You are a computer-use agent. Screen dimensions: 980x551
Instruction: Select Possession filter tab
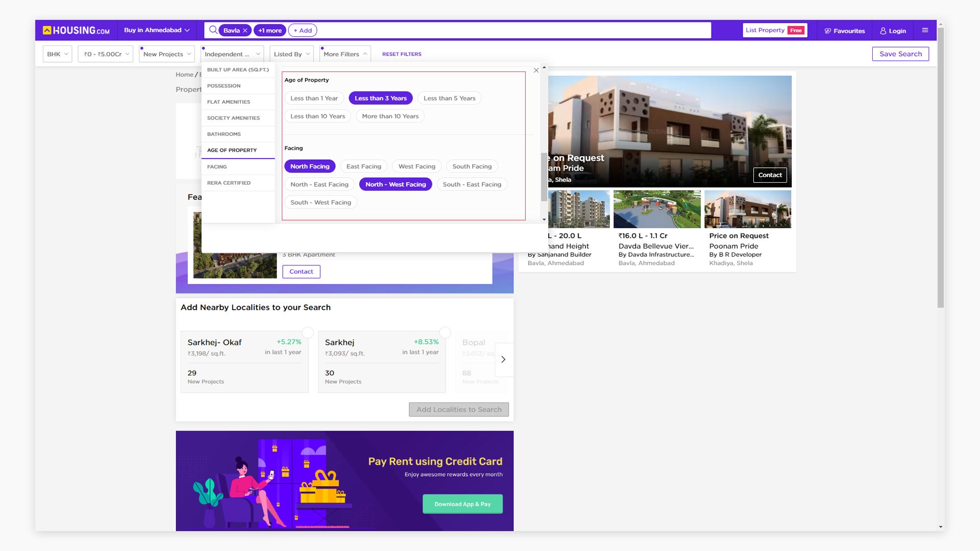tap(238, 86)
